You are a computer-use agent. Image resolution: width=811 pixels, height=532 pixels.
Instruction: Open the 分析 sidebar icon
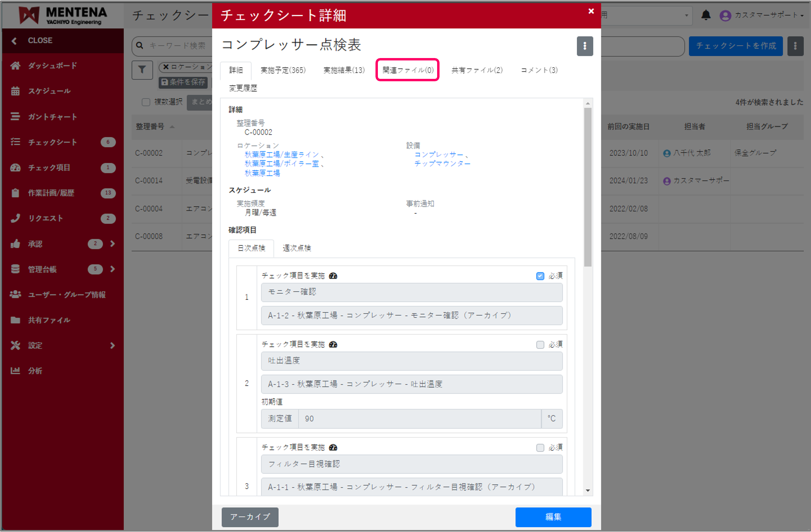[x=16, y=371]
